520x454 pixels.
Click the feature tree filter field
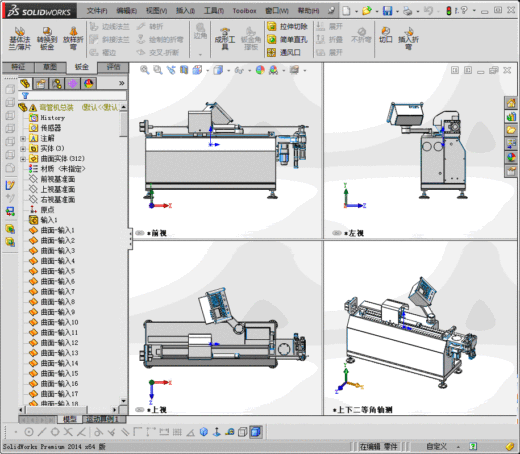(73, 96)
